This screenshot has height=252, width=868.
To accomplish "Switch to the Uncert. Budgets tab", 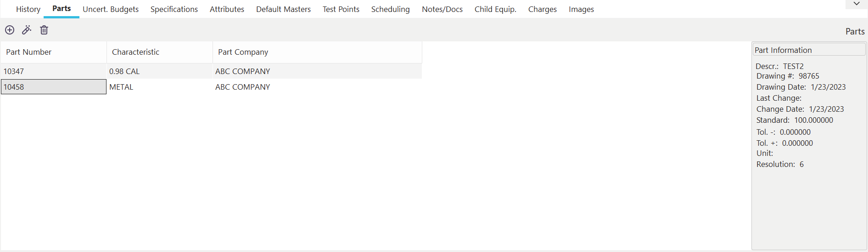I will (x=111, y=9).
